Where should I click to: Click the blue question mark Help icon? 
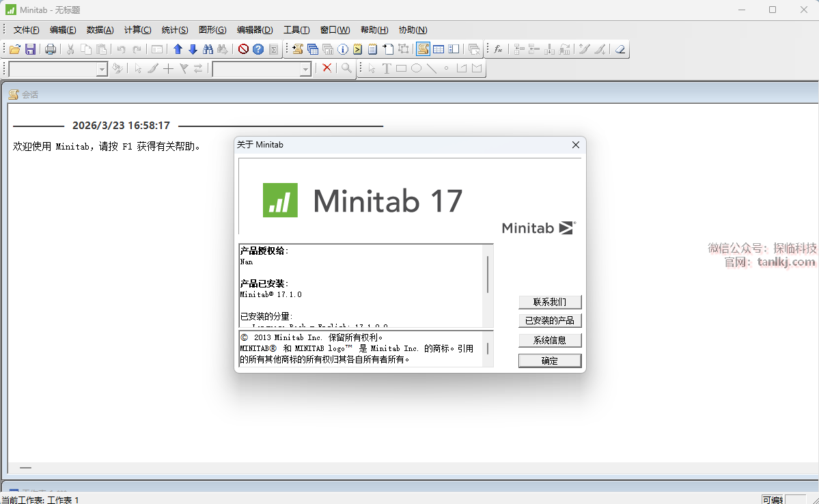click(x=258, y=49)
